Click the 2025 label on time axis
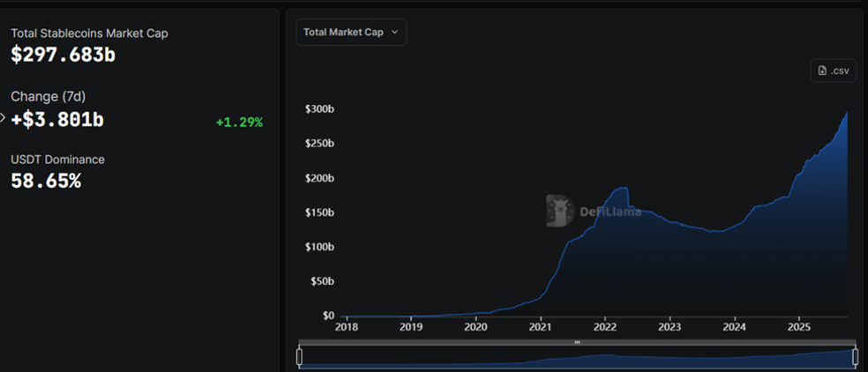868x372 pixels. click(x=798, y=327)
